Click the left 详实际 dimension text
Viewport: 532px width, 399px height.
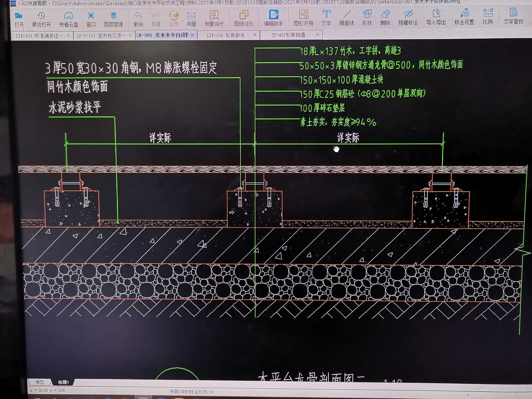tap(160, 138)
